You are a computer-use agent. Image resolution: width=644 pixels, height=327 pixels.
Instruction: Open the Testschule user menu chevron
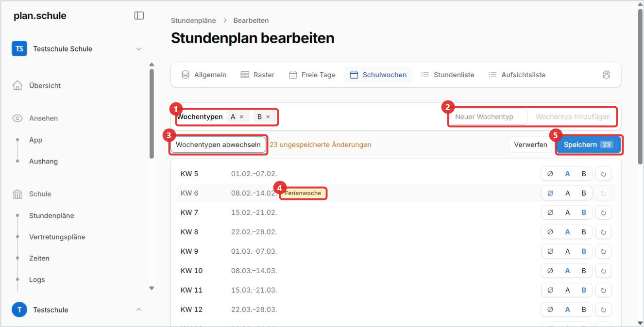(139, 310)
